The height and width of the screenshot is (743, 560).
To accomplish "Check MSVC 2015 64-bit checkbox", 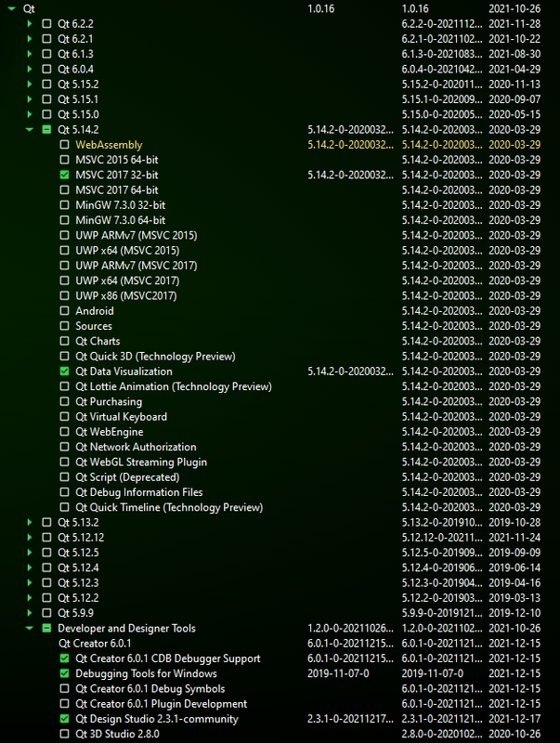I will pyautogui.click(x=64, y=160).
